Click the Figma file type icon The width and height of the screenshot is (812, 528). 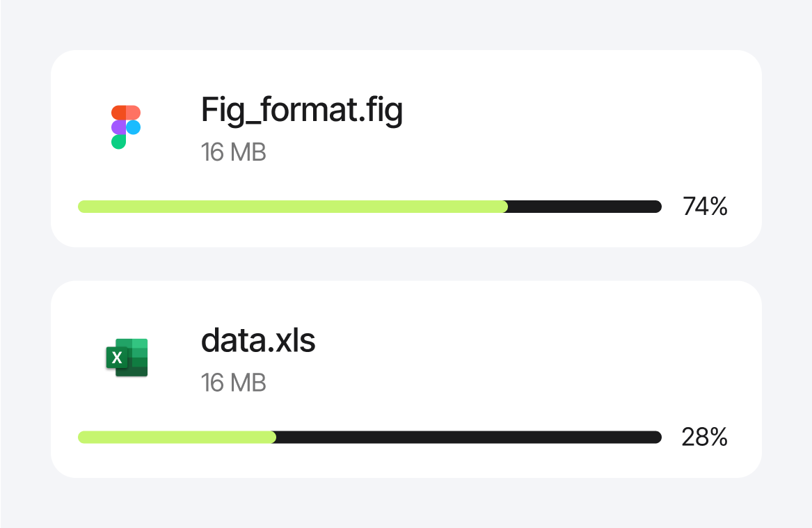click(125, 126)
